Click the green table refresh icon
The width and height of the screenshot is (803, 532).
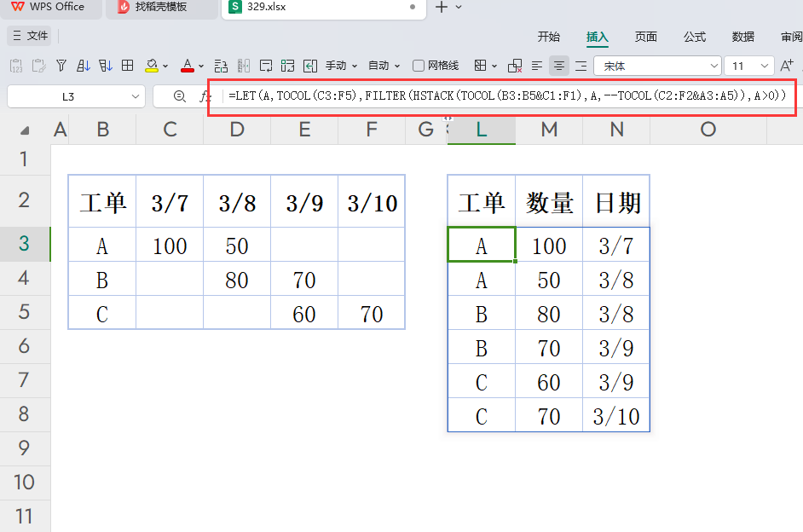(x=288, y=66)
